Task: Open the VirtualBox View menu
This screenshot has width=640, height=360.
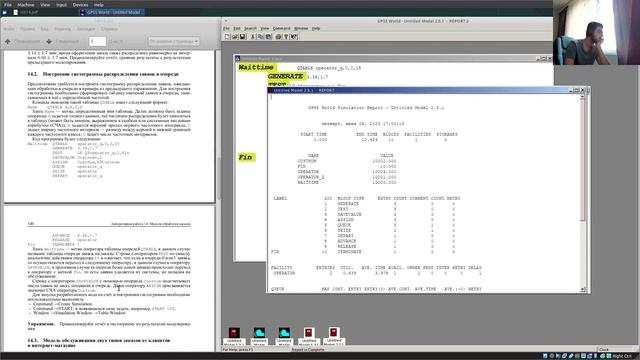Action: tap(45, 5)
